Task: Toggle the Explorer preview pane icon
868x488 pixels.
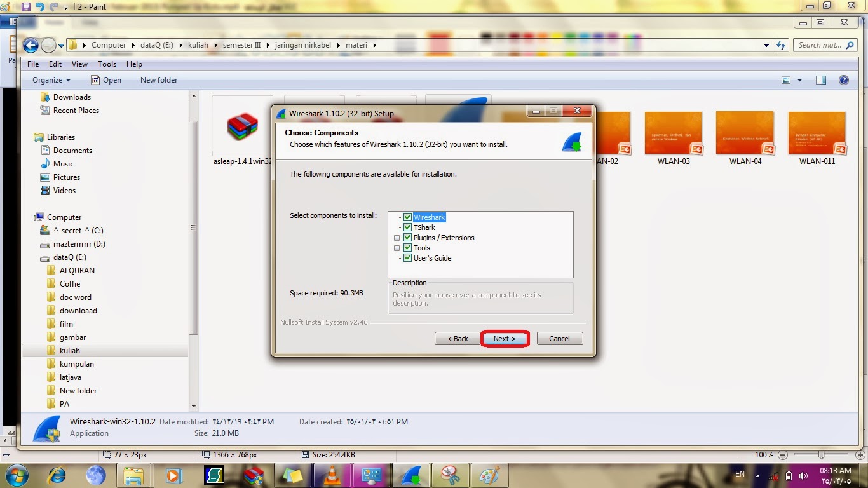Action: 821,80
